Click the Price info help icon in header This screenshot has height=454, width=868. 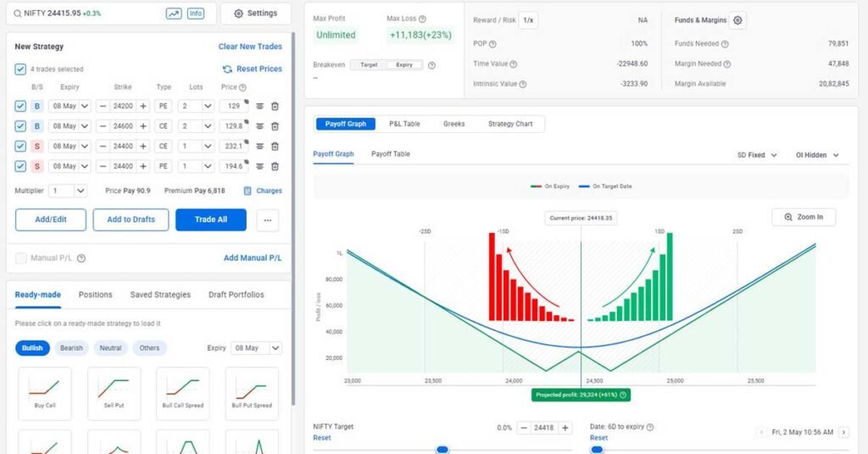click(242, 87)
